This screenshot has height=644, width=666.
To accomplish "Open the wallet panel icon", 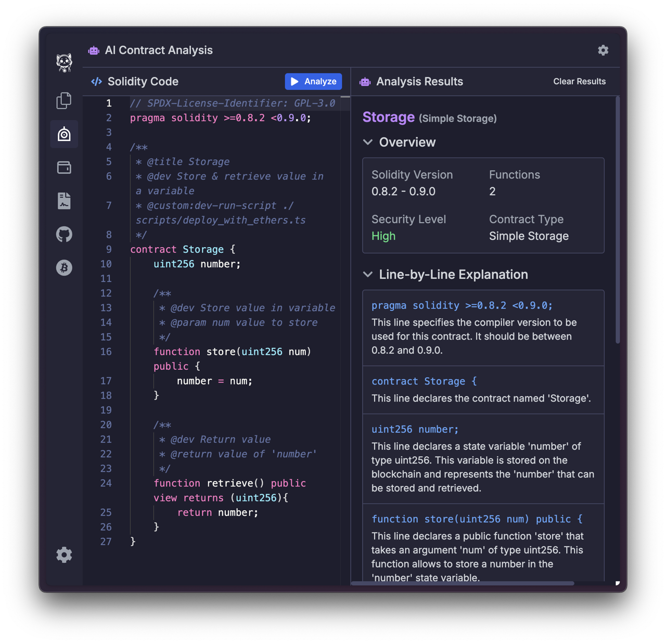I will tap(64, 168).
